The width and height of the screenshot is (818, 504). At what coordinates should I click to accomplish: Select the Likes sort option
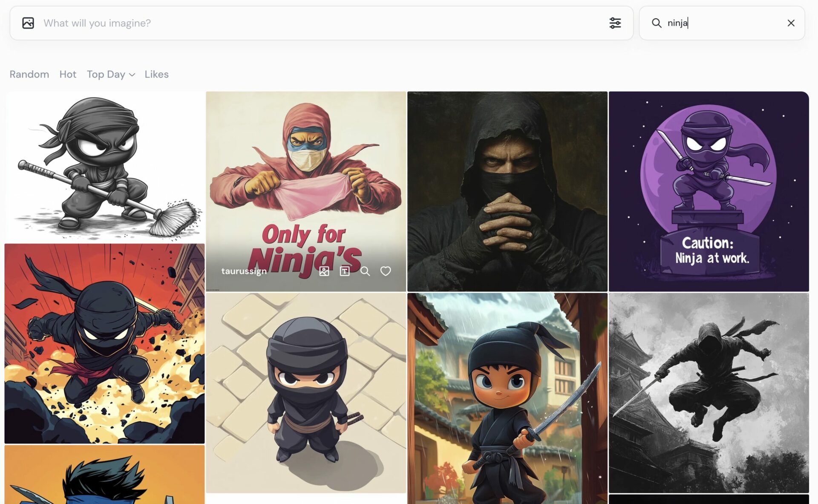pos(156,74)
